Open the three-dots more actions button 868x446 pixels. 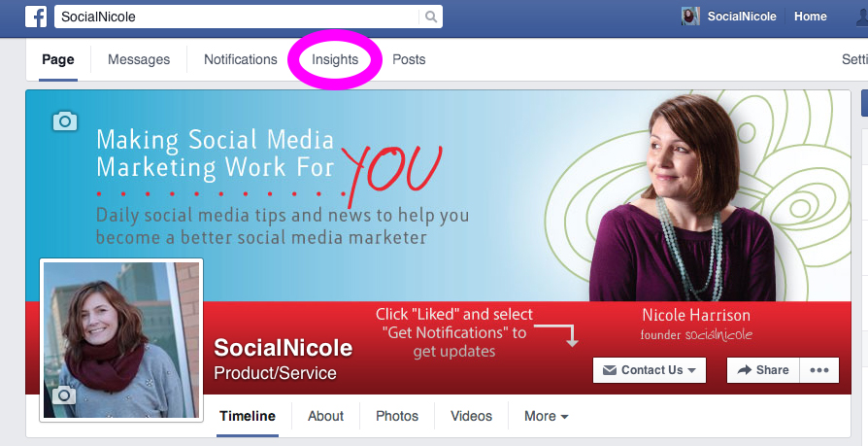[x=818, y=370]
